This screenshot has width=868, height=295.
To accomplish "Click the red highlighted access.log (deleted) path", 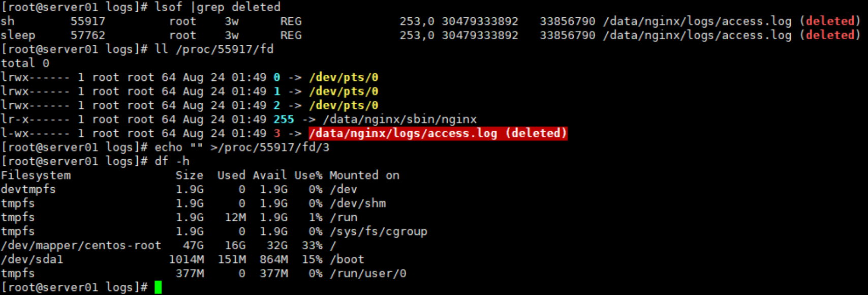I will (438, 133).
